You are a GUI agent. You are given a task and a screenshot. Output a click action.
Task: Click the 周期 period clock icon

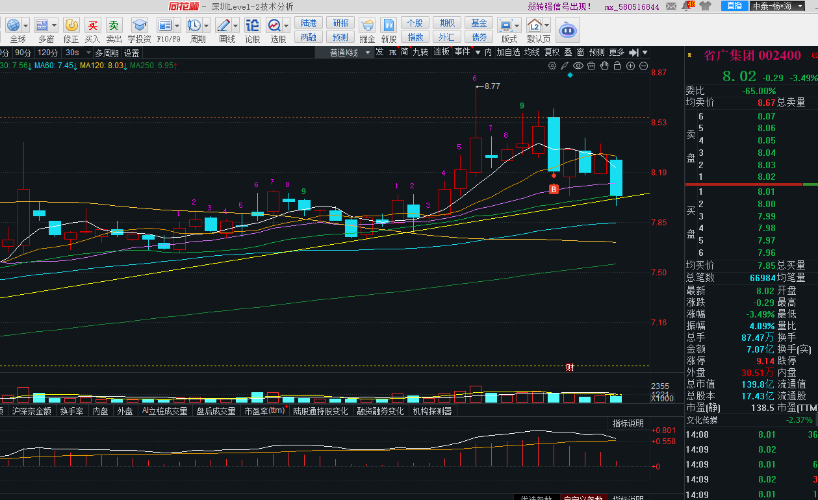click(194, 25)
